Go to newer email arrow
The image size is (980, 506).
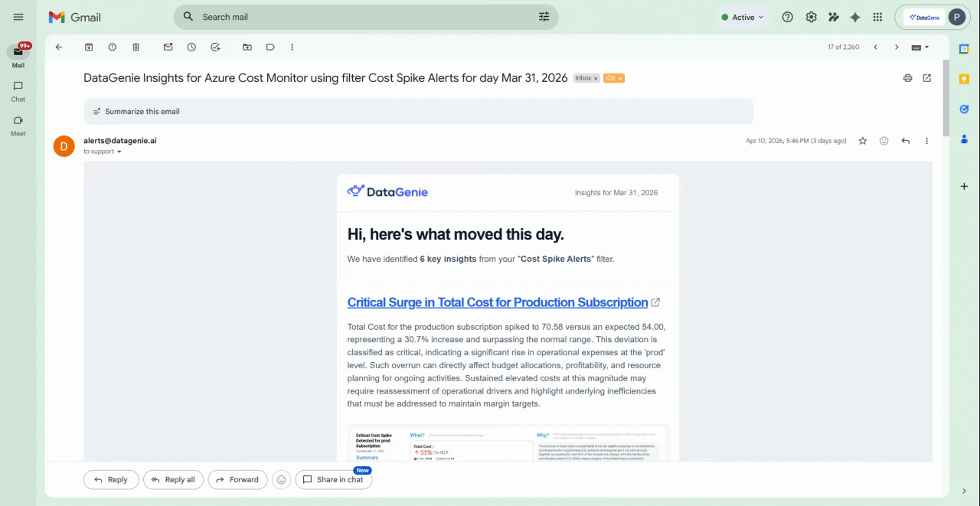(x=876, y=47)
